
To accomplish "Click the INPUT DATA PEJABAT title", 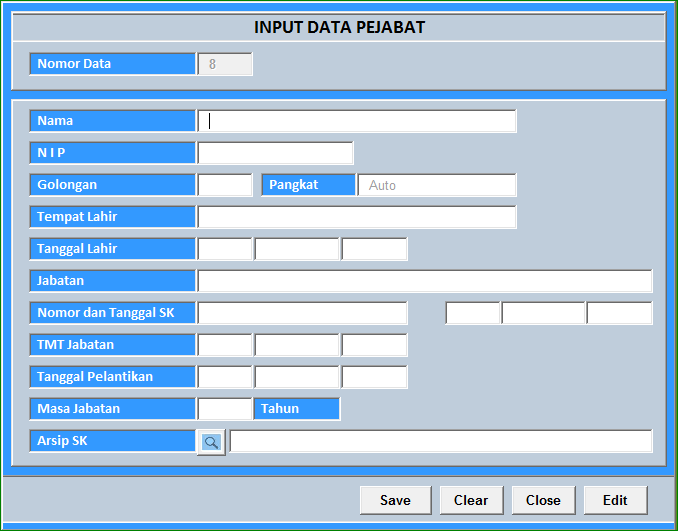I will coord(339,27).
